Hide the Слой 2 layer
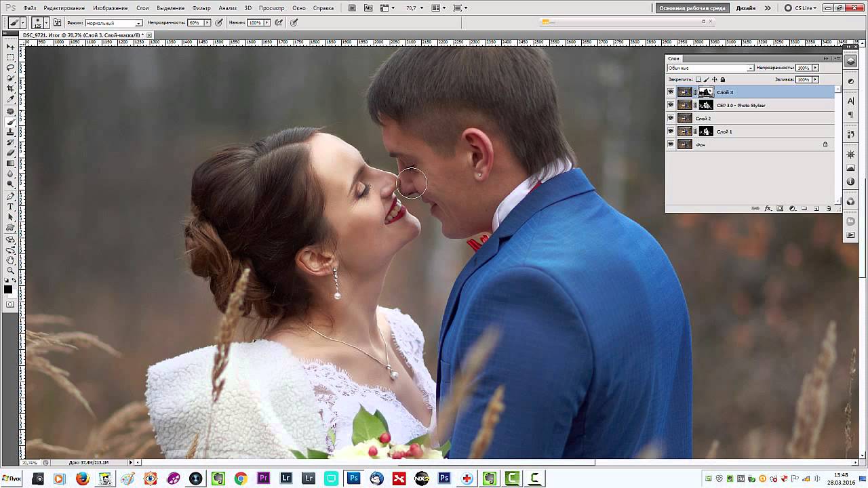The height and width of the screenshot is (488, 868). pos(671,118)
